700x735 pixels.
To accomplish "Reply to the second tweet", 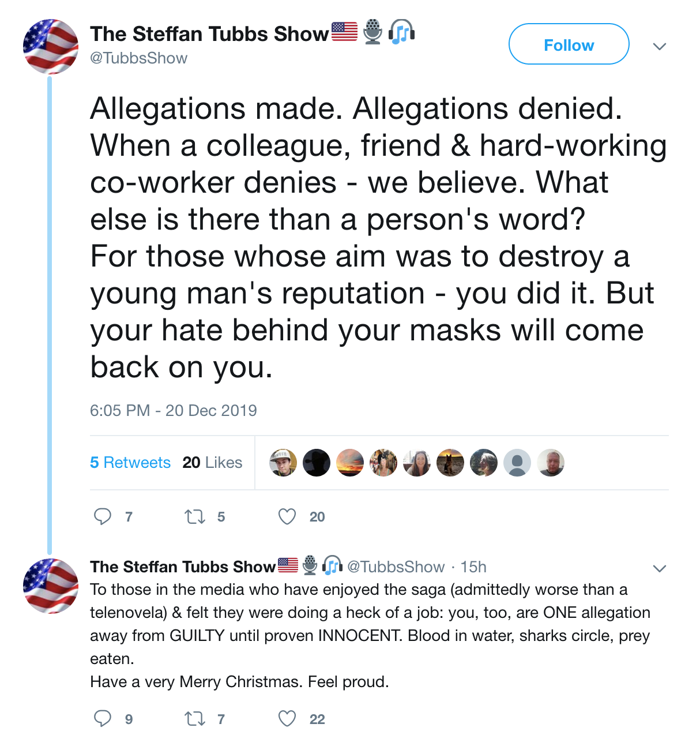I will [x=103, y=718].
